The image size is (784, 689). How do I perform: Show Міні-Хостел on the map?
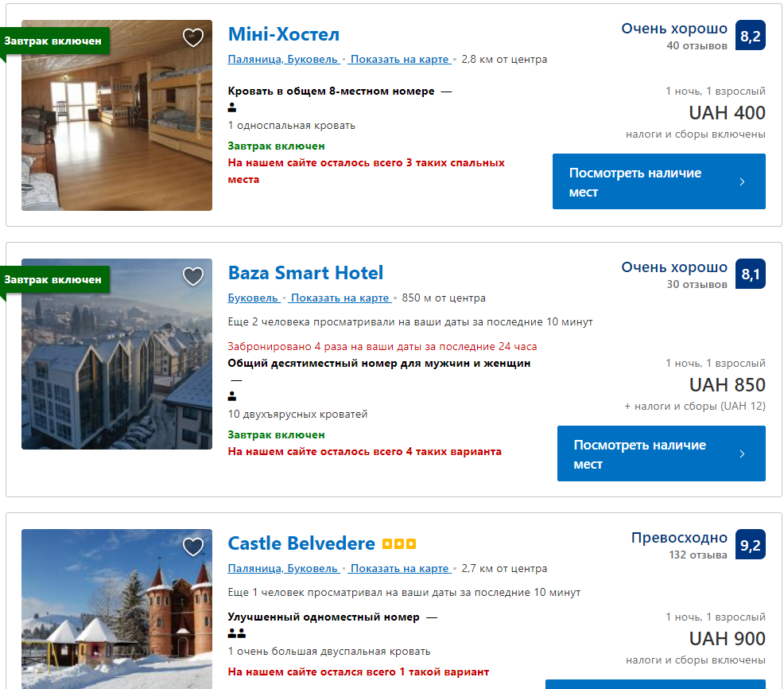pos(399,59)
